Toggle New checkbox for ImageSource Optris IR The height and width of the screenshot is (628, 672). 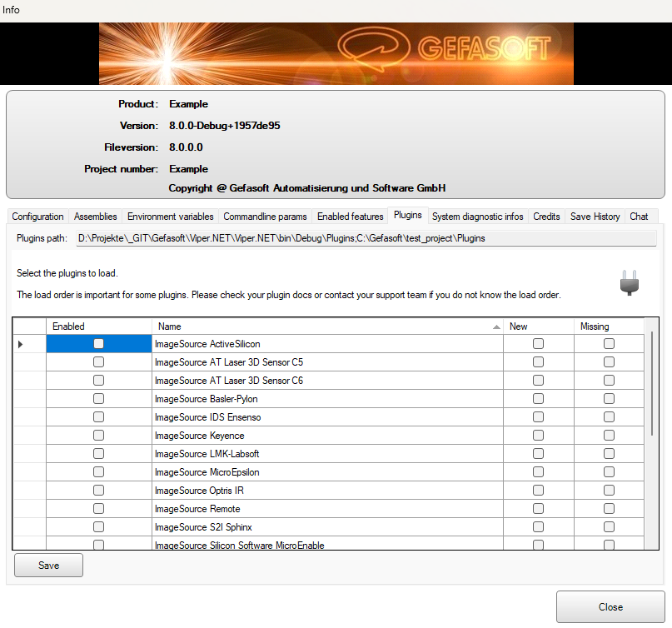538,491
